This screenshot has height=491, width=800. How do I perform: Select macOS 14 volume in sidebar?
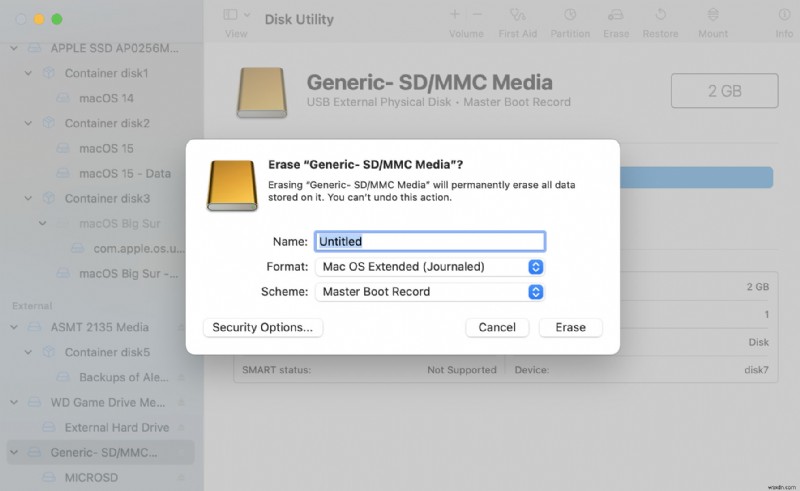click(106, 98)
